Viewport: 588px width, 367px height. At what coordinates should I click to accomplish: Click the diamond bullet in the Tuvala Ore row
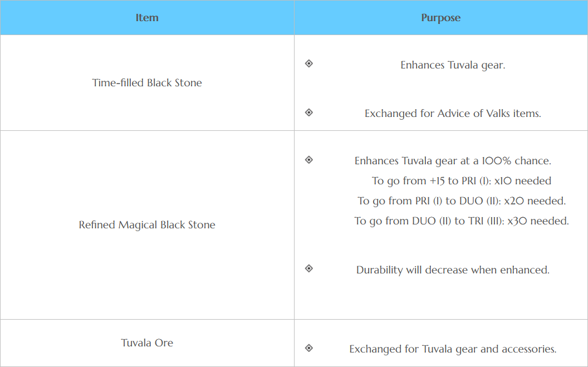[309, 348]
